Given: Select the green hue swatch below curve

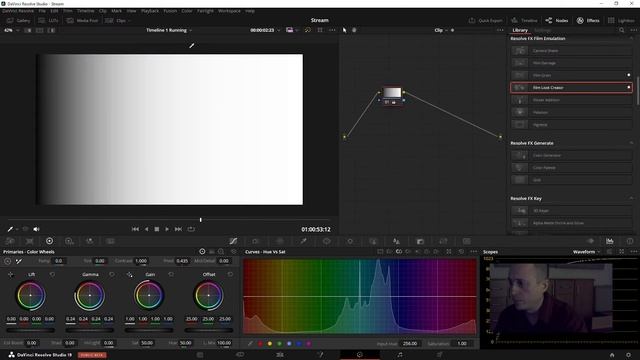Looking at the screenshot, I should 280,344.
